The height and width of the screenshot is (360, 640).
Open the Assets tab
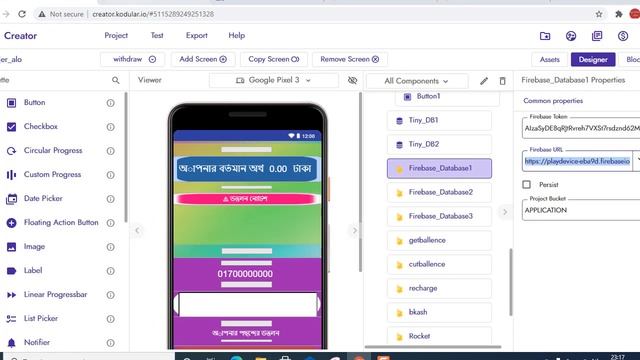point(549,60)
